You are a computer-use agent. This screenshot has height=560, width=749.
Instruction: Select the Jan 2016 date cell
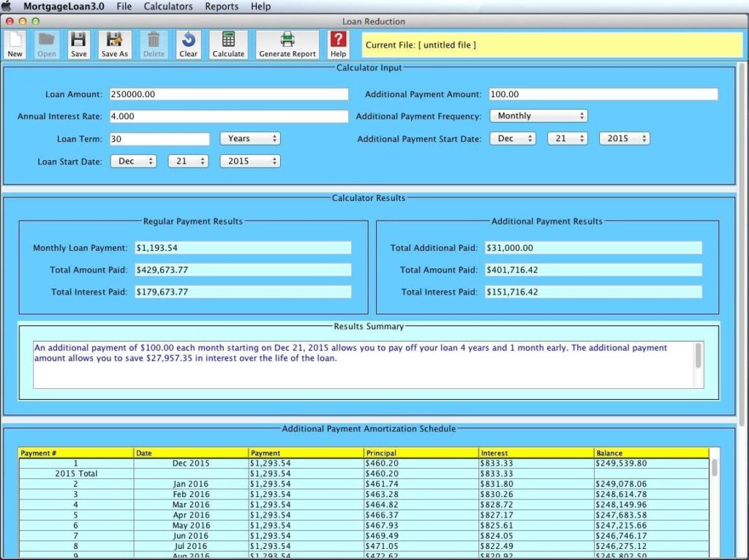[191, 484]
